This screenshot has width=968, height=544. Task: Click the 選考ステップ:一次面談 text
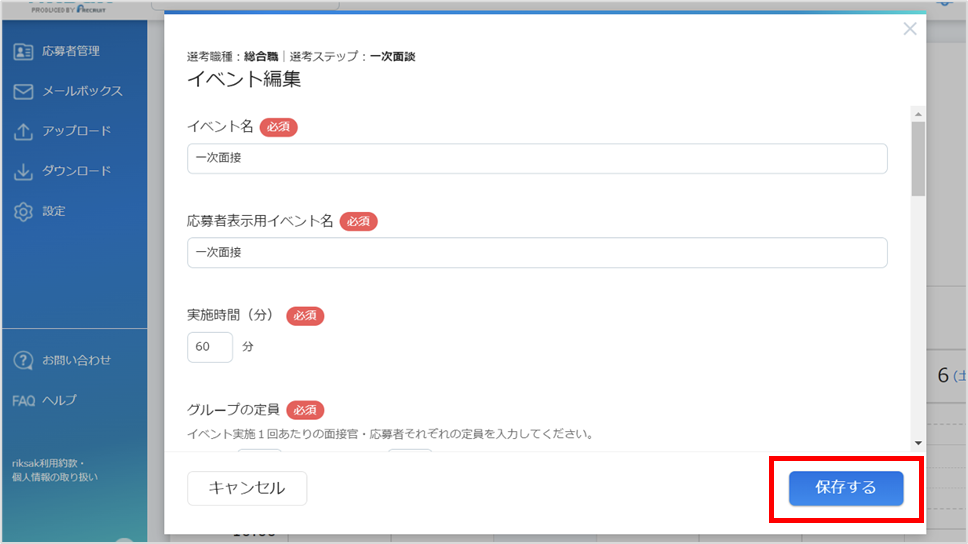(353, 56)
